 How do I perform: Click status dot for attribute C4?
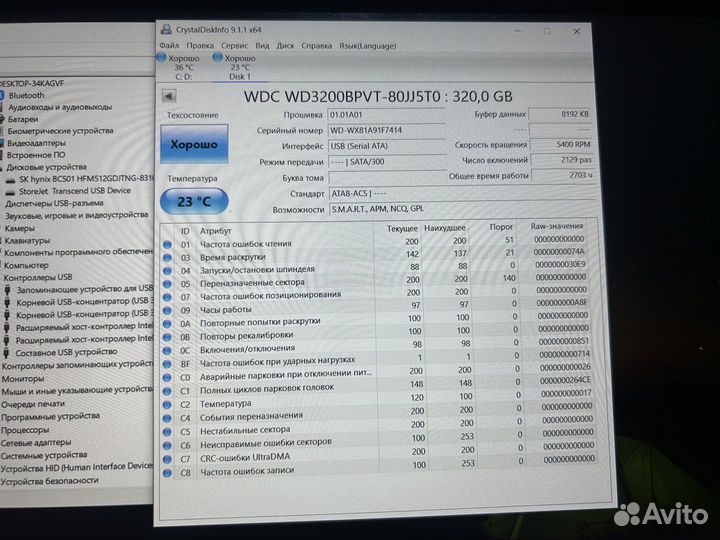click(x=167, y=418)
